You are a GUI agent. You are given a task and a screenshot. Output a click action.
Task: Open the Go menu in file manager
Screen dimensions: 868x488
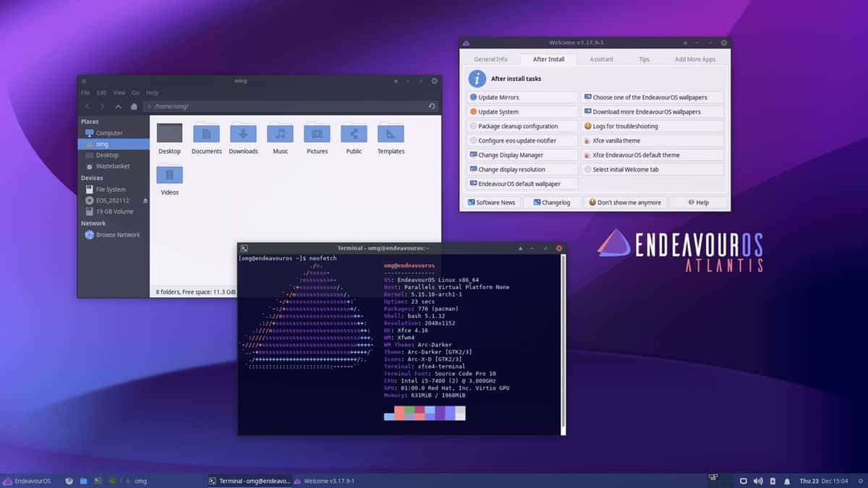tap(135, 93)
